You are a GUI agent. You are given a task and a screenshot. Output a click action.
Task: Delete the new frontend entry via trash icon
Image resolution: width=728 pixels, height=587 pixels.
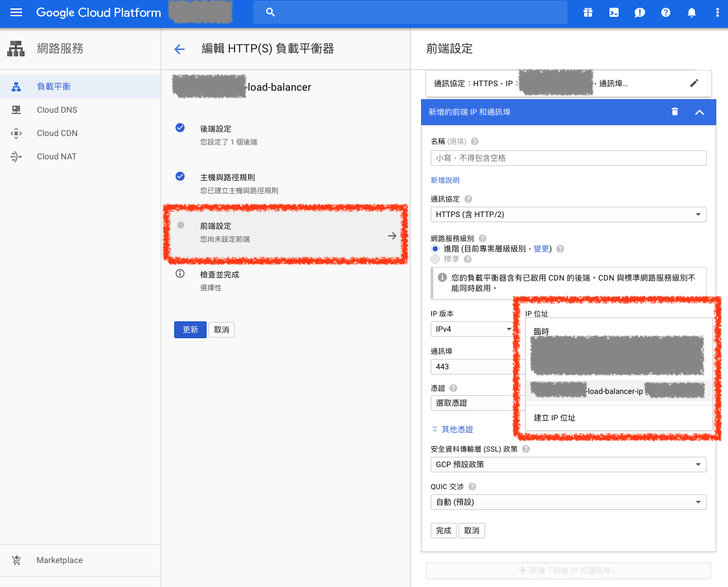675,111
